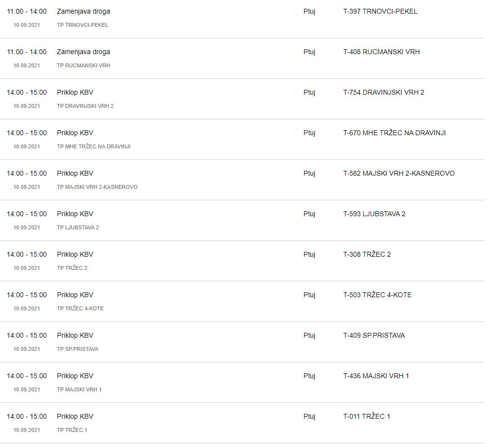The height and width of the screenshot is (448, 488).
Task: Click the TP LJUBSTAVA 2 subtitle
Action: pos(78,227)
